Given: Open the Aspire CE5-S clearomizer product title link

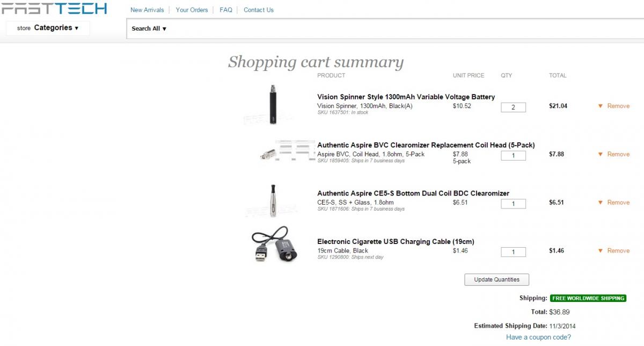Looking at the screenshot, I should coord(413,193).
